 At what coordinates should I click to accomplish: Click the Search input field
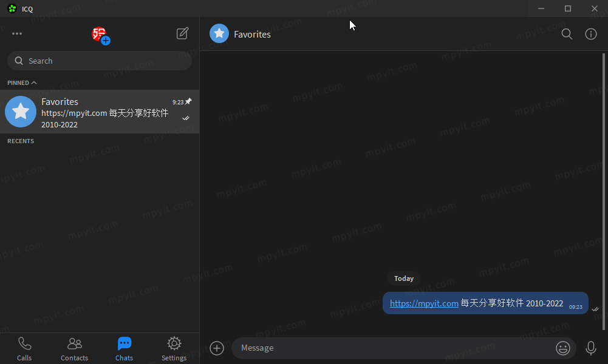click(x=100, y=61)
